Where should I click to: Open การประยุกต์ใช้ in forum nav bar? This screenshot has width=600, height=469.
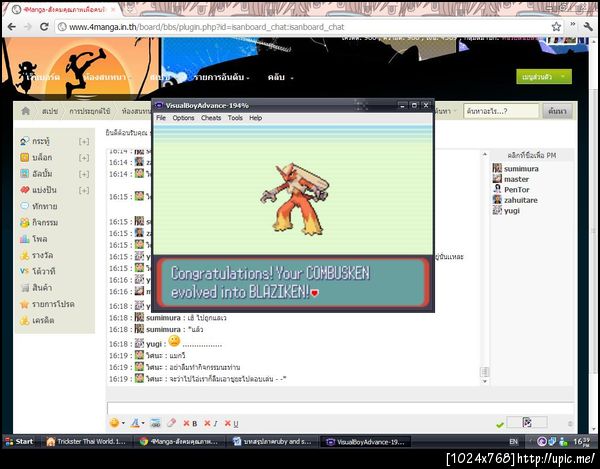(90, 111)
